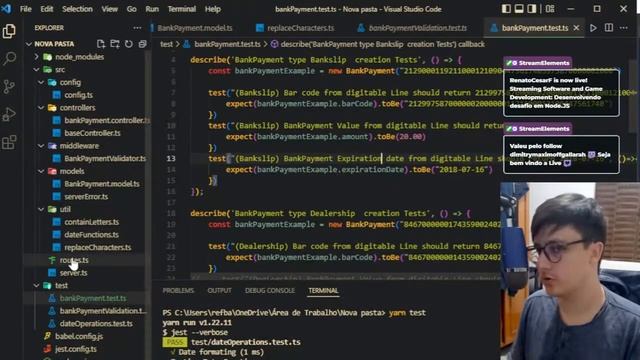The height and width of the screenshot is (360, 640).
Task: Click the VS Code logo icon
Action: [6, 8]
